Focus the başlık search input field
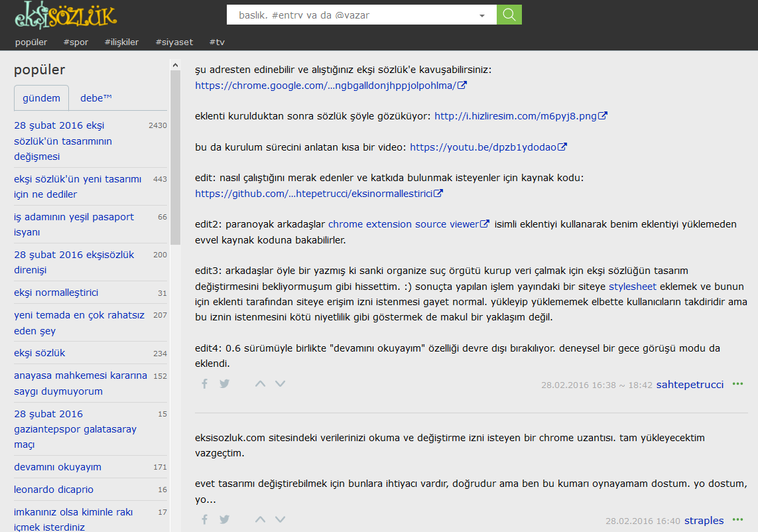 pyautogui.click(x=351, y=15)
